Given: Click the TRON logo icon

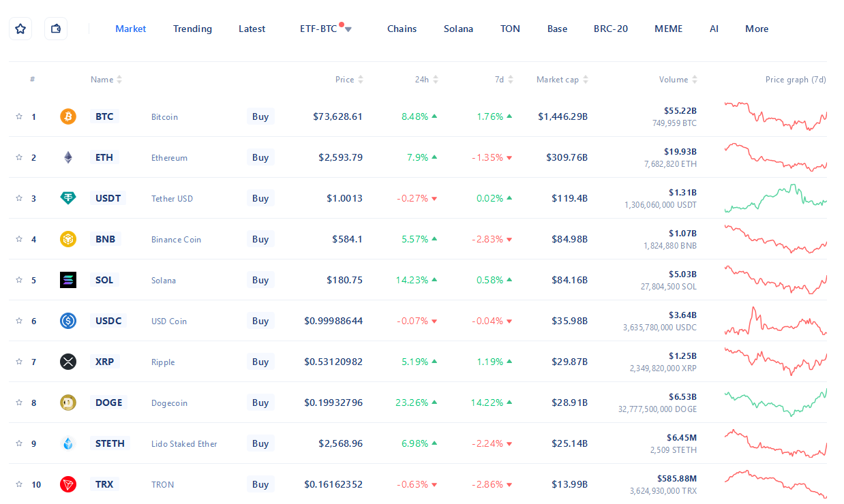Looking at the screenshot, I should [x=68, y=484].
